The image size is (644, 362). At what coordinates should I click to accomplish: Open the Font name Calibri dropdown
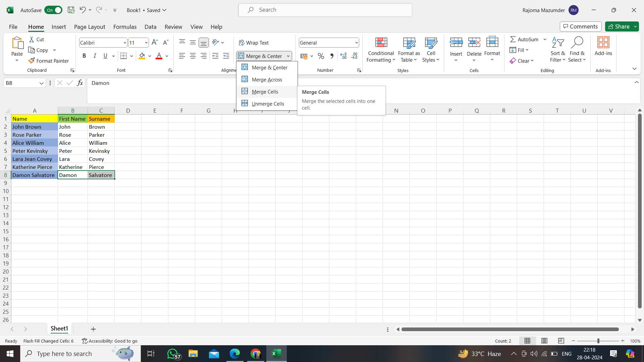(125, 43)
